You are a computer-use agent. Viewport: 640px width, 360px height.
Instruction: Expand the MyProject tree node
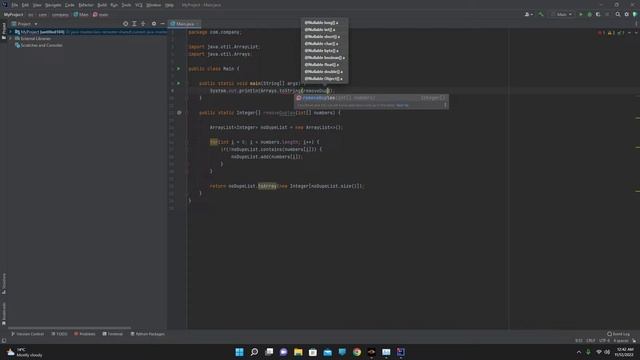coord(11,32)
